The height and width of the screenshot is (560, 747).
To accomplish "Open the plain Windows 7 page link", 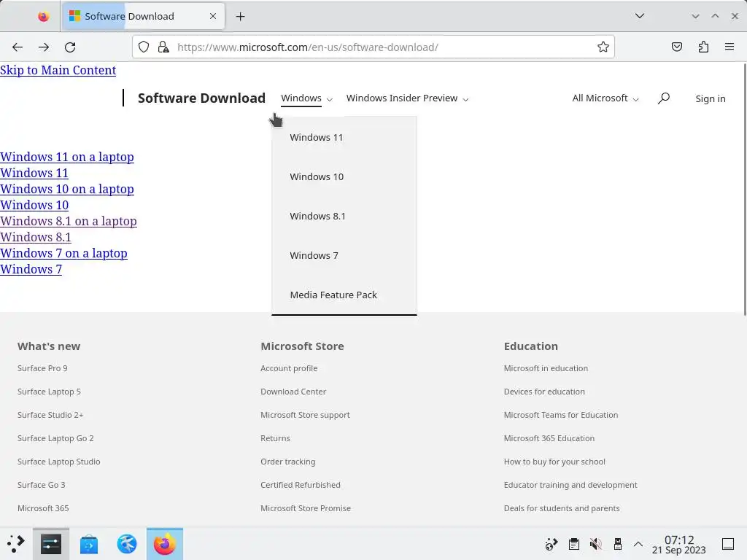I will point(31,269).
